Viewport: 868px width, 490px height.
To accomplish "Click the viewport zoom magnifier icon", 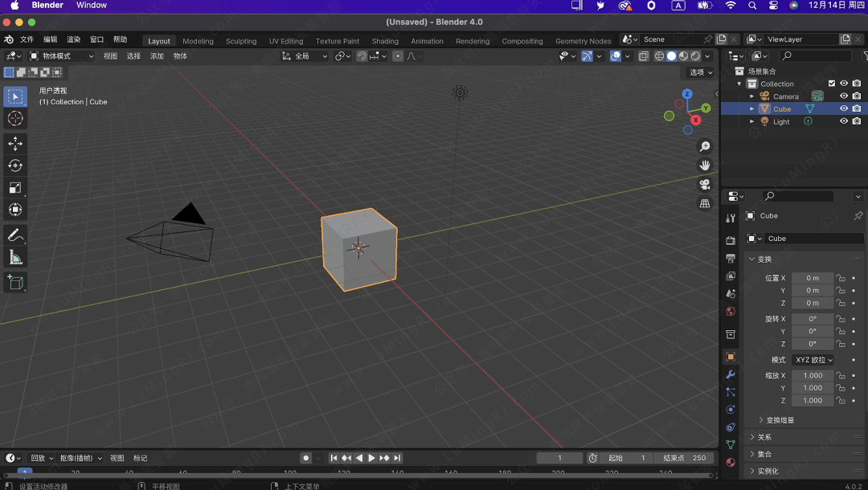I will click(x=705, y=146).
